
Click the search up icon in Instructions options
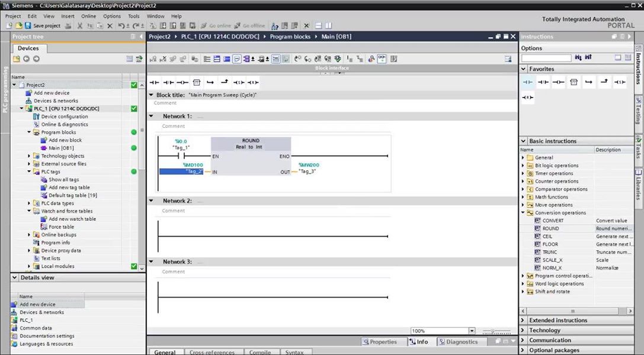[x=588, y=58]
